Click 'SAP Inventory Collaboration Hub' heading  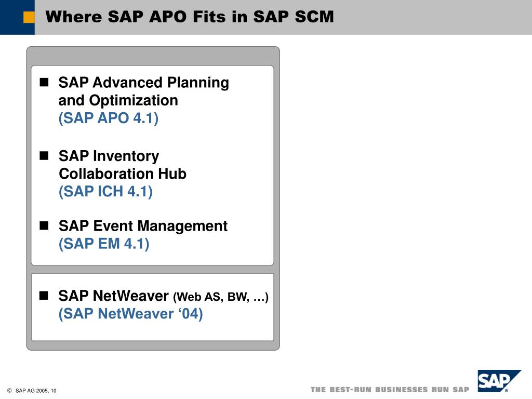[x=123, y=165]
